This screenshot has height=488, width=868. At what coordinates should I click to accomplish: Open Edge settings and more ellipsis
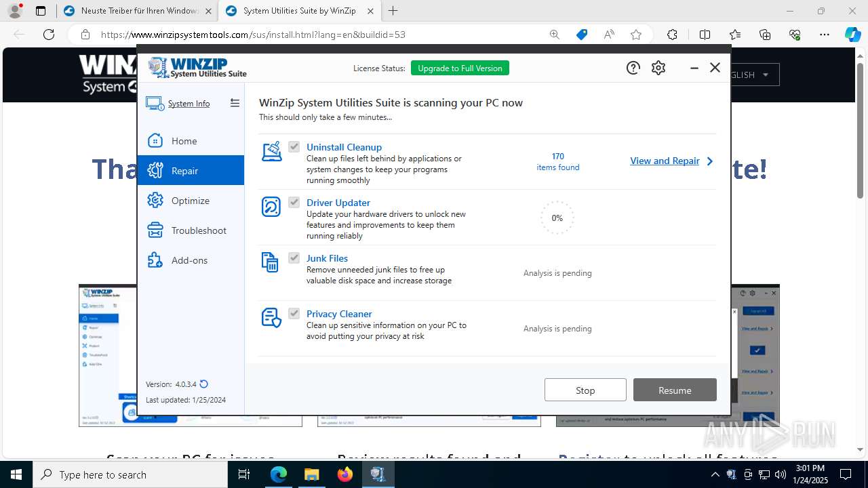pyautogui.click(x=825, y=35)
